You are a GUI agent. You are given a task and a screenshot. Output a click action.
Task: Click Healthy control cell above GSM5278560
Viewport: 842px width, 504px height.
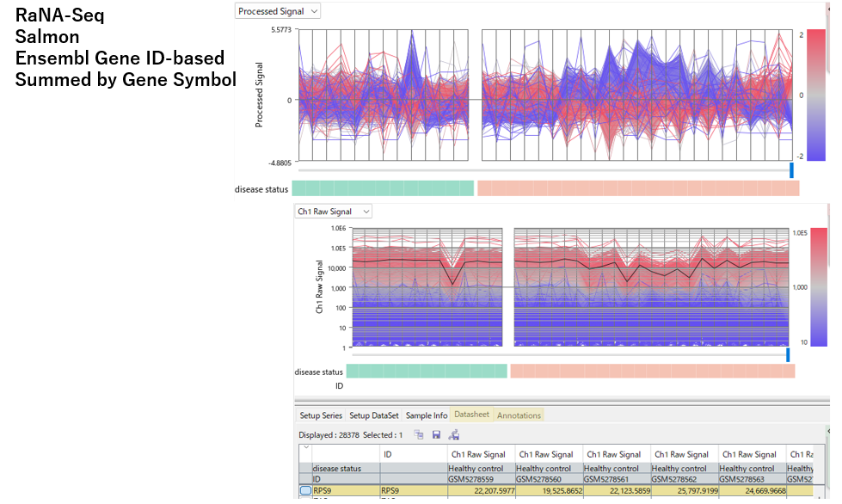pyautogui.click(x=549, y=469)
